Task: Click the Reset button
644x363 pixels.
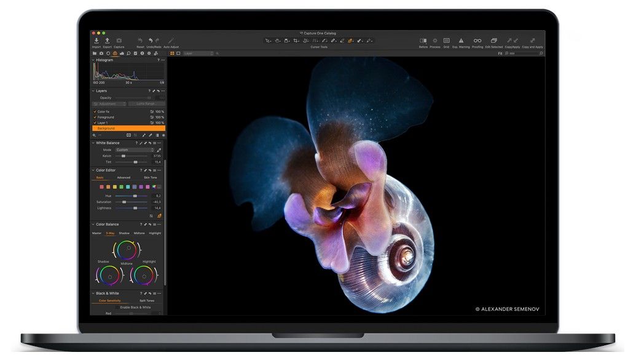Action: tap(140, 39)
